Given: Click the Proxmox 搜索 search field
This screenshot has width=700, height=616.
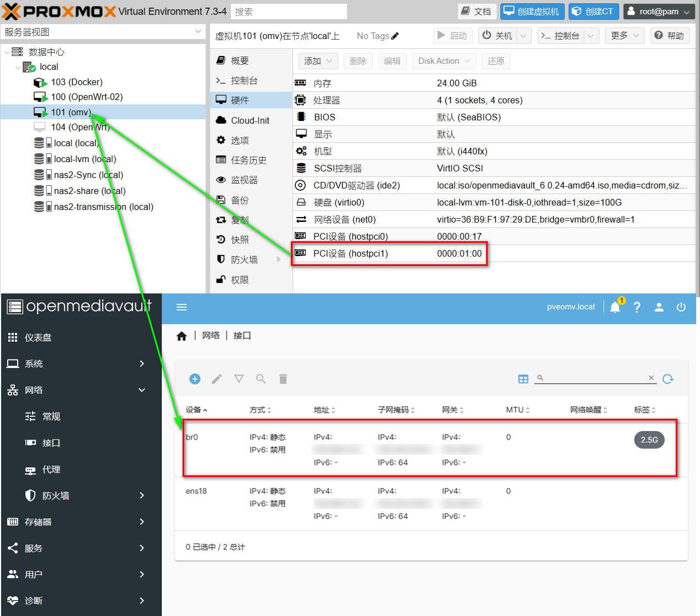Looking at the screenshot, I should 289,12.
